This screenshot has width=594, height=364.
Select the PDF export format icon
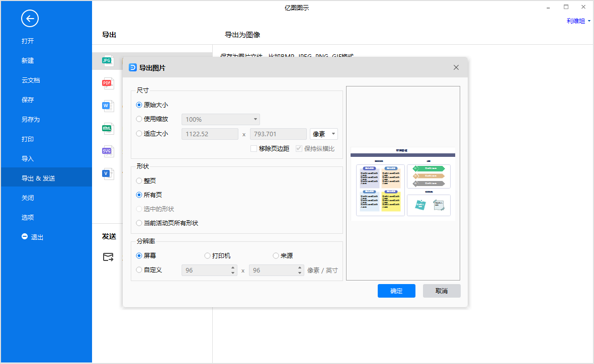(x=108, y=83)
